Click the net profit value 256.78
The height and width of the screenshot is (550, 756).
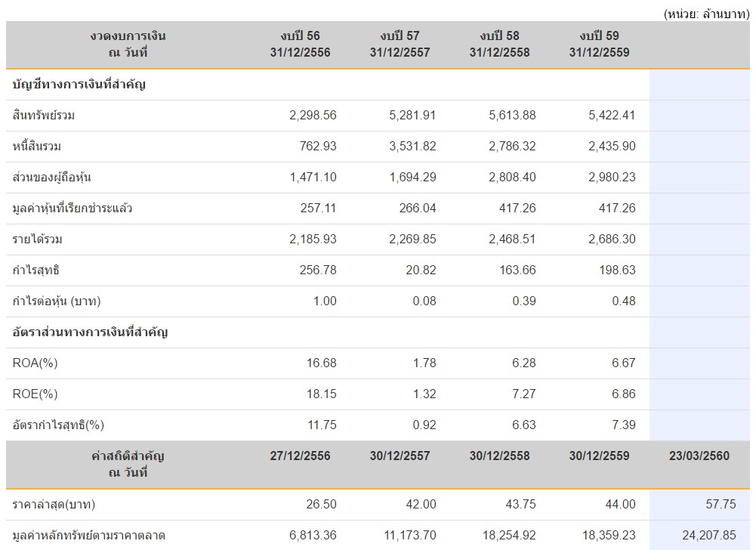tap(318, 270)
